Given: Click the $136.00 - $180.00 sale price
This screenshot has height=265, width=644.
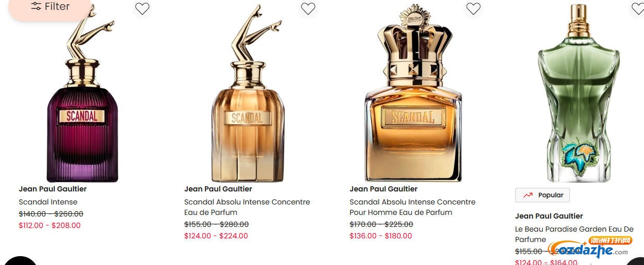Looking at the screenshot, I should (381, 236).
